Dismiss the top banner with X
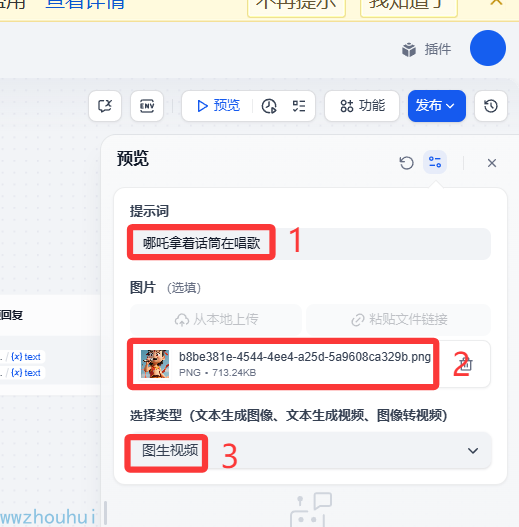519x527 pixels. [x=496, y=3]
